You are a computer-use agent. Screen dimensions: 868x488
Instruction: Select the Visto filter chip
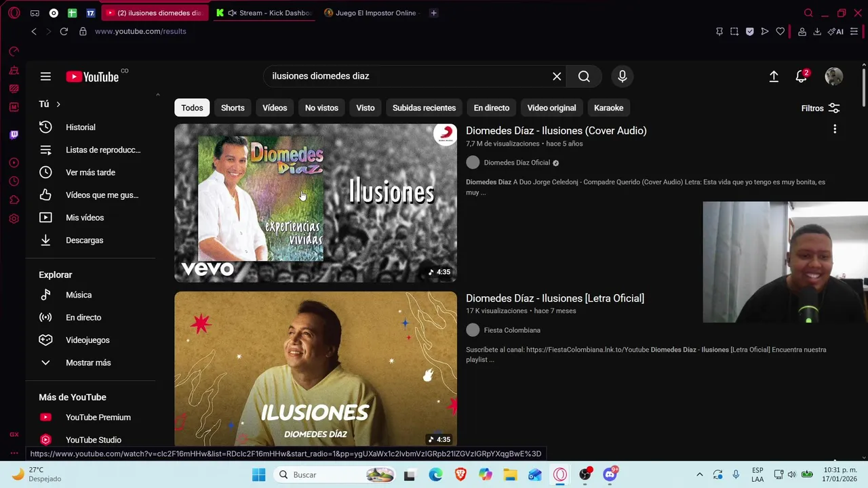pyautogui.click(x=366, y=108)
